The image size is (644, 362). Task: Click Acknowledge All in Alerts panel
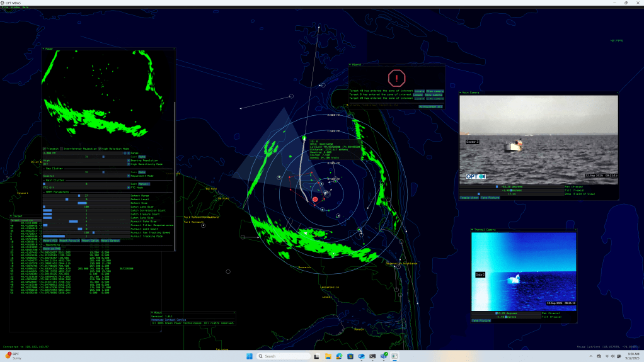(432, 106)
